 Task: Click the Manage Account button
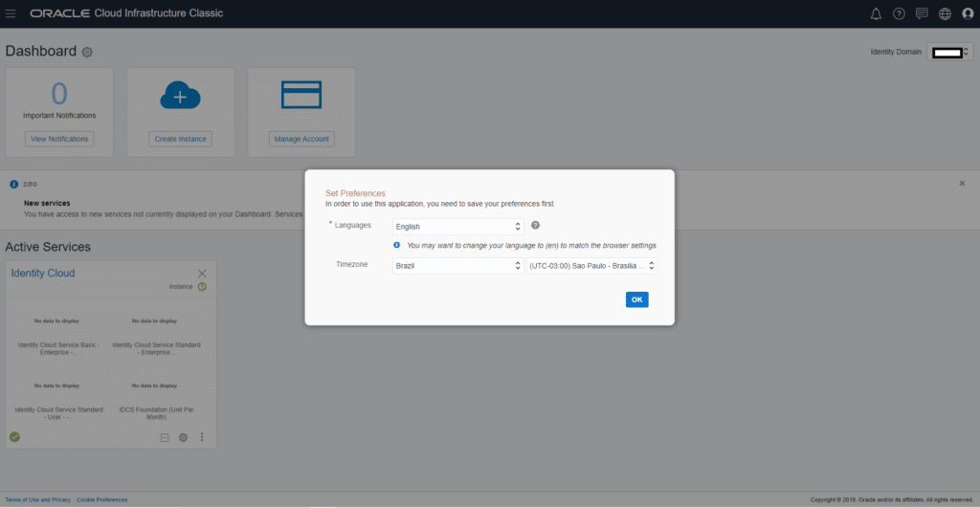click(x=301, y=139)
